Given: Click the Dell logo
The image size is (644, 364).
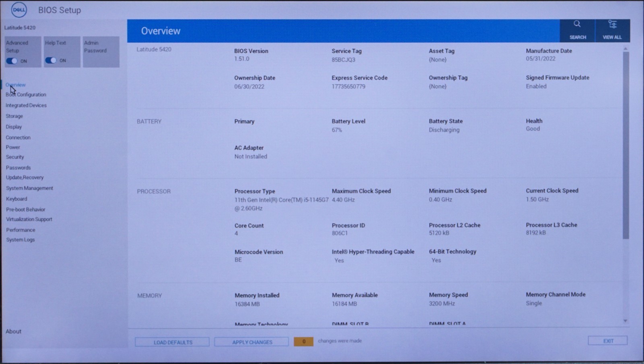Looking at the screenshot, I should [x=19, y=10].
